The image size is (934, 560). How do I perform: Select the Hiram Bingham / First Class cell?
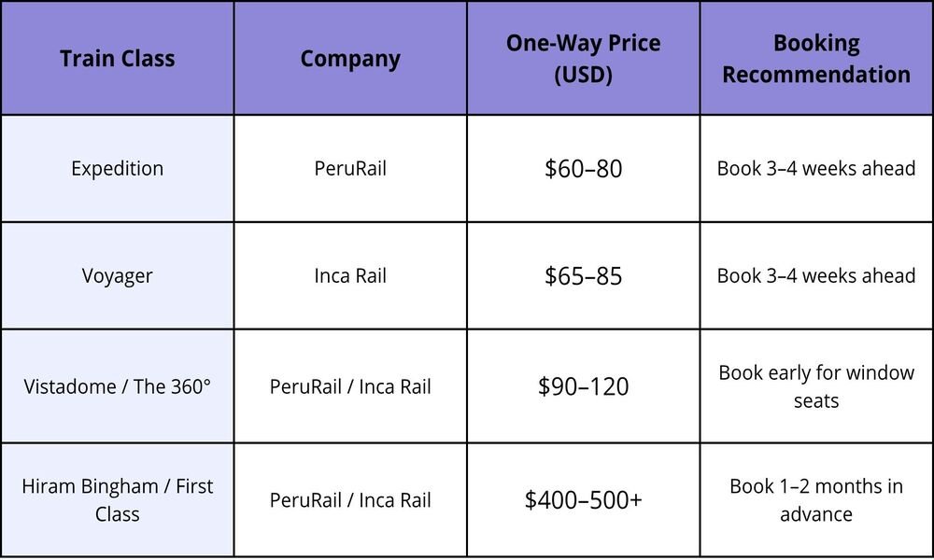pos(118,500)
